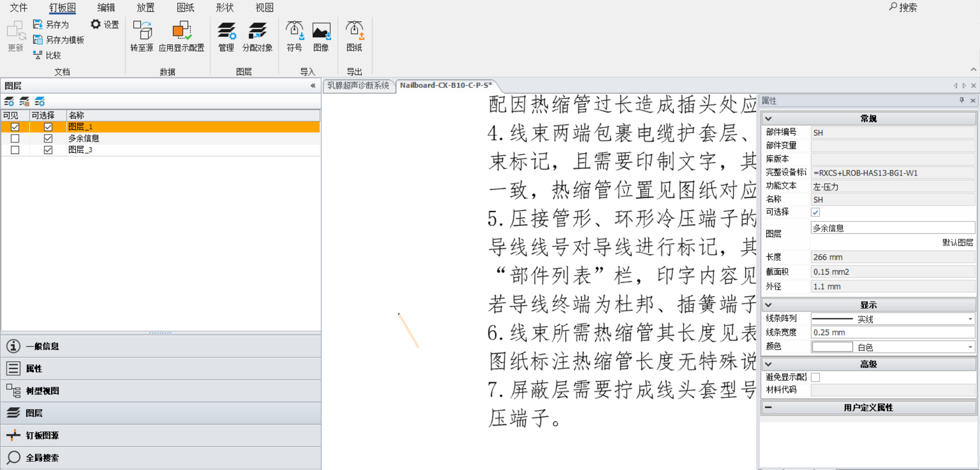Choose 另存为模板 in the ribbon

point(59,40)
